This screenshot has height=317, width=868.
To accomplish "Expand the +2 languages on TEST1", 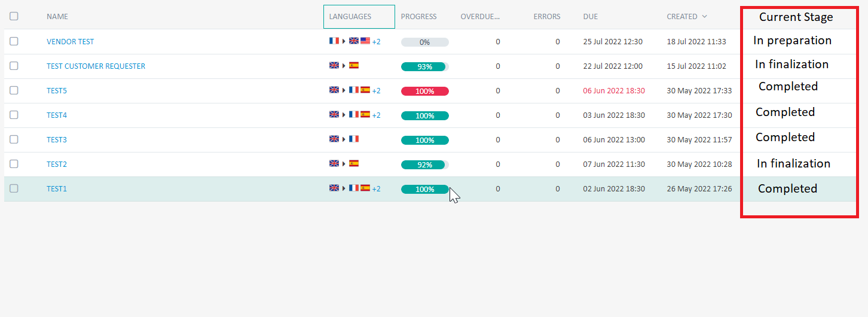I will pos(376,189).
